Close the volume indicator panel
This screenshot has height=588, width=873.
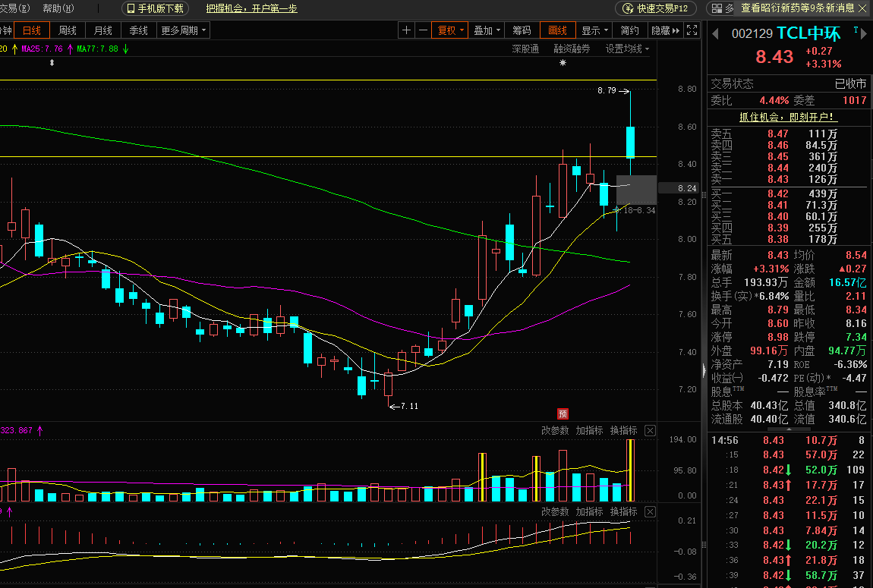pyautogui.click(x=650, y=431)
